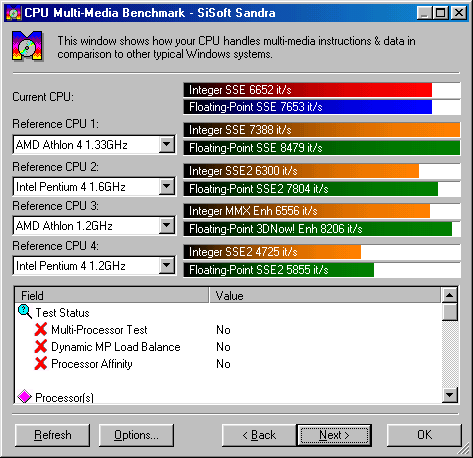This screenshot has width=473, height=458.
Task: Click red X beside Dynamic MP Load Balance
Action: click(41, 347)
